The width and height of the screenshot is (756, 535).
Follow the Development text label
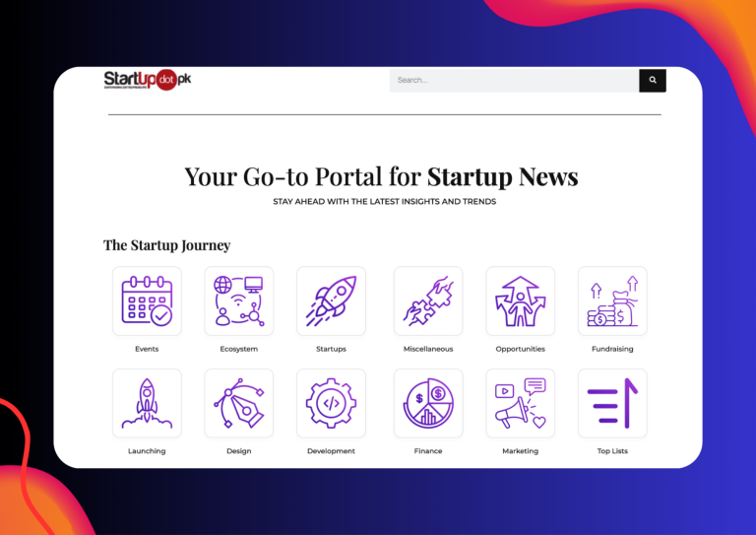pyautogui.click(x=331, y=451)
